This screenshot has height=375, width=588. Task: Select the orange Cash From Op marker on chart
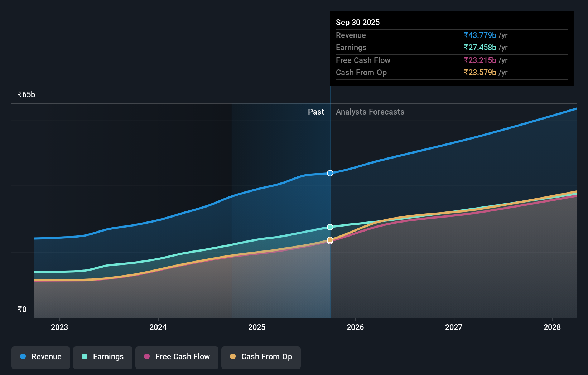click(330, 240)
